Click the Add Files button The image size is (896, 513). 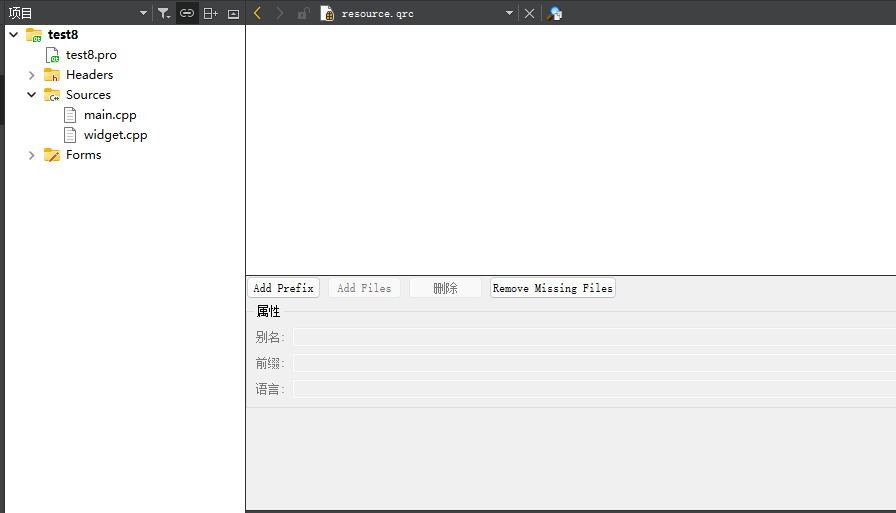(x=364, y=288)
